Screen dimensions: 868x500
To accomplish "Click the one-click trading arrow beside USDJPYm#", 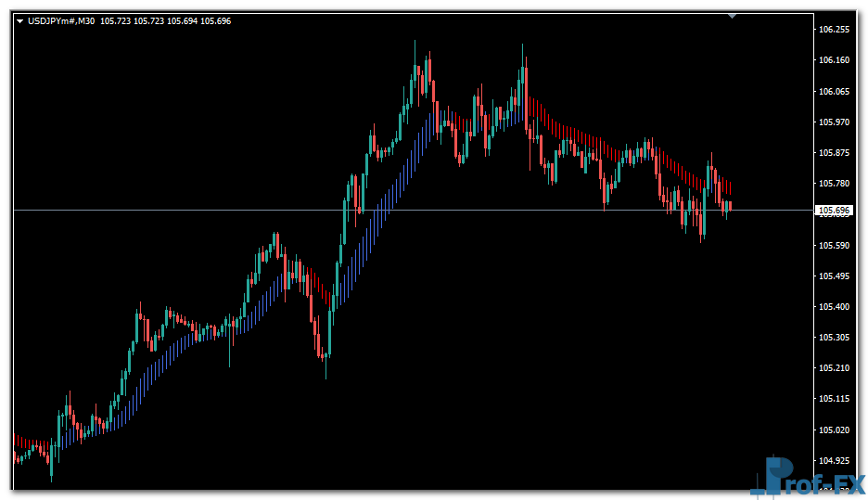I will click(x=20, y=21).
